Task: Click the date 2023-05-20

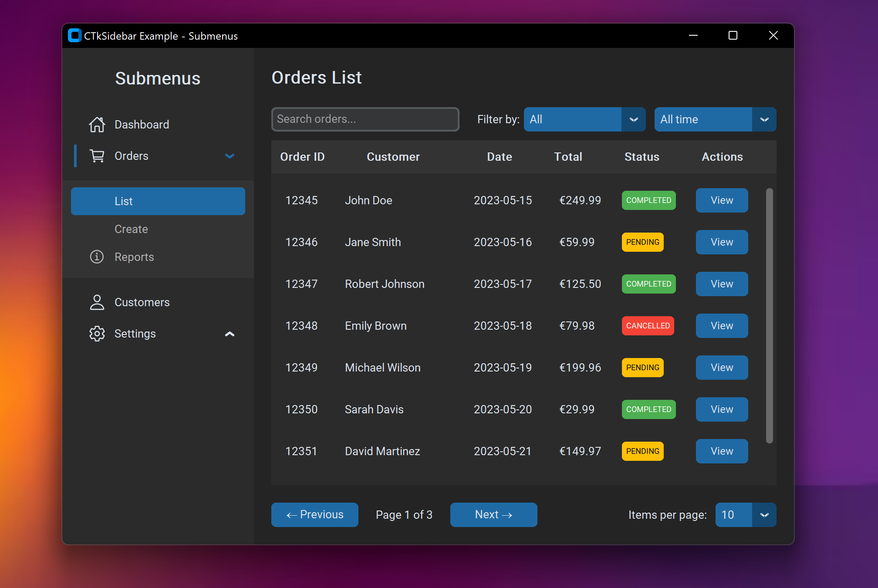Action: pyautogui.click(x=503, y=409)
